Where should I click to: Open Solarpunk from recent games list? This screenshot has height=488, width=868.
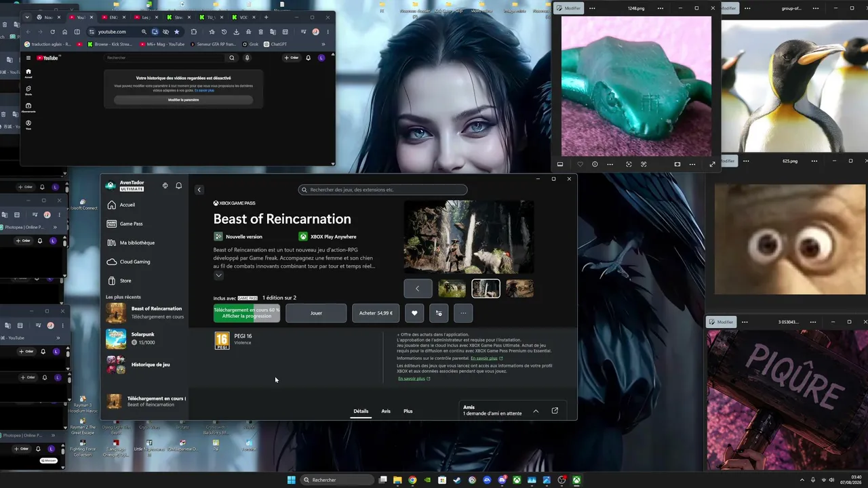coord(146,338)
